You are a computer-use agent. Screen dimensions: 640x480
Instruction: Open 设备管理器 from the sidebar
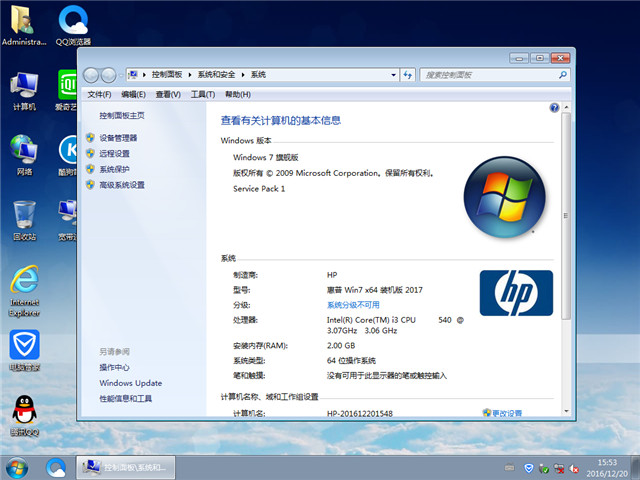pyautogui.click(x=118, y=138)
